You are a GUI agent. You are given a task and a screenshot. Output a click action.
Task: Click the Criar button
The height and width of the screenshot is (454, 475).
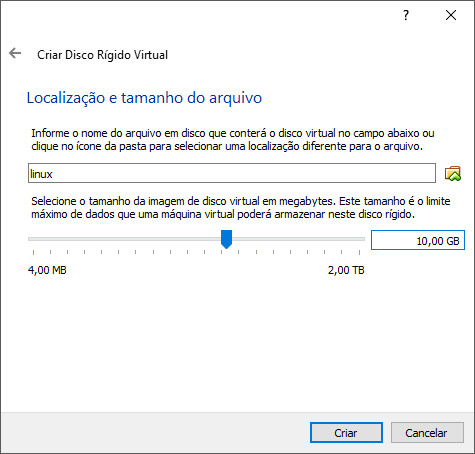(x=346, y=433)
